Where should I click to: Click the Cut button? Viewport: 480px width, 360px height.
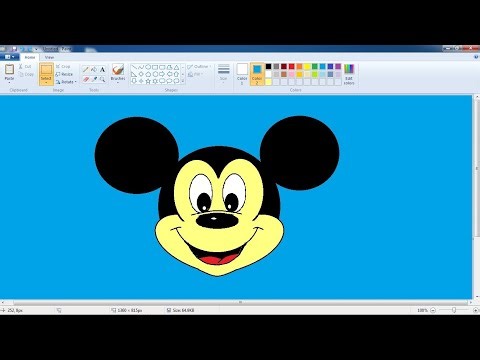coord(25,67)
